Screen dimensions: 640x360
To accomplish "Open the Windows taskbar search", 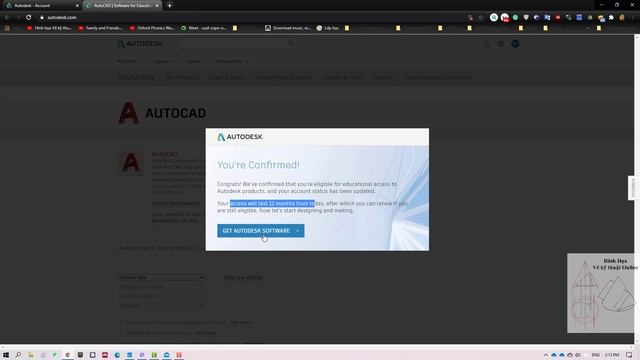I will click(18, 355).
